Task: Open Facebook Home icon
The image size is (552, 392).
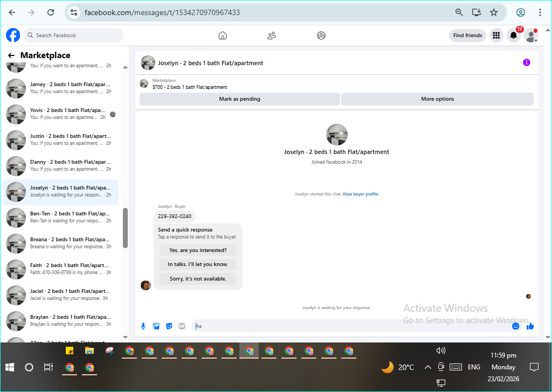Action: pos(223,36)
